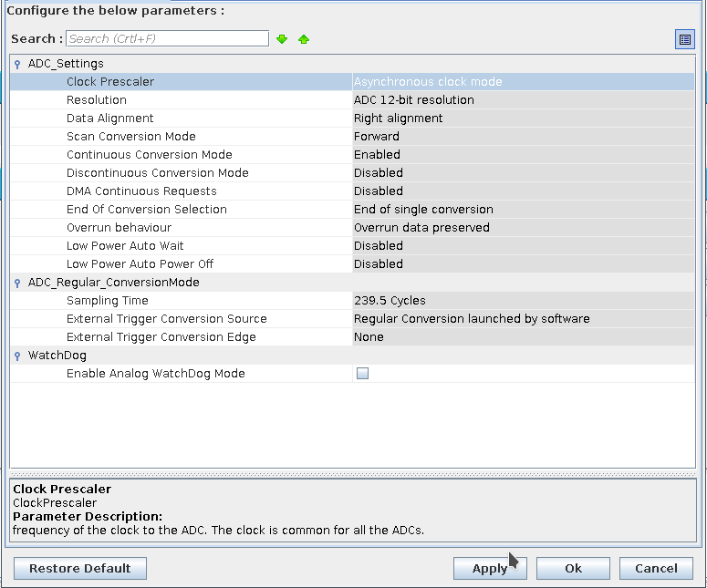Open the Clock Prescaler value dropdown
The width and height of the screenshot is (707, 588).
(x=522, y=82)
